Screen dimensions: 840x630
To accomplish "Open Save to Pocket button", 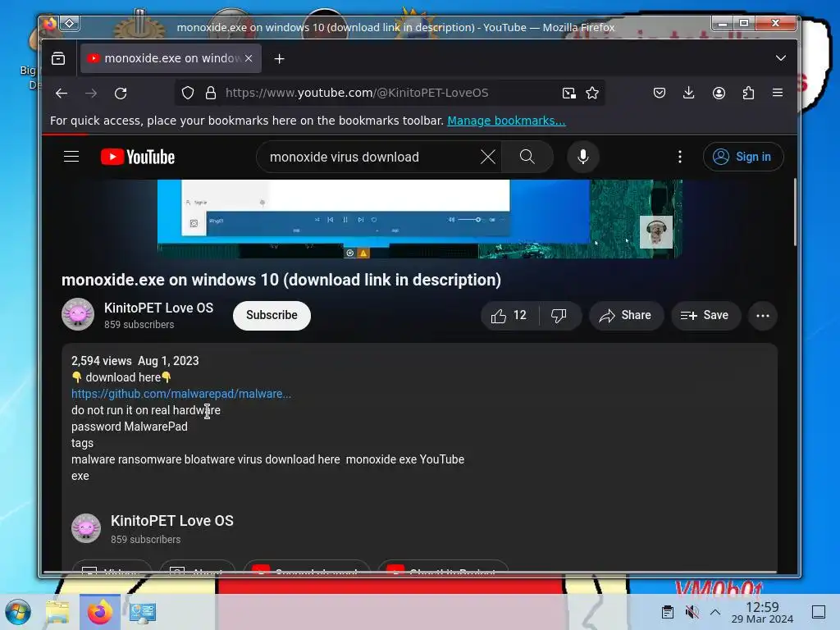I will [x=660, y=94].
